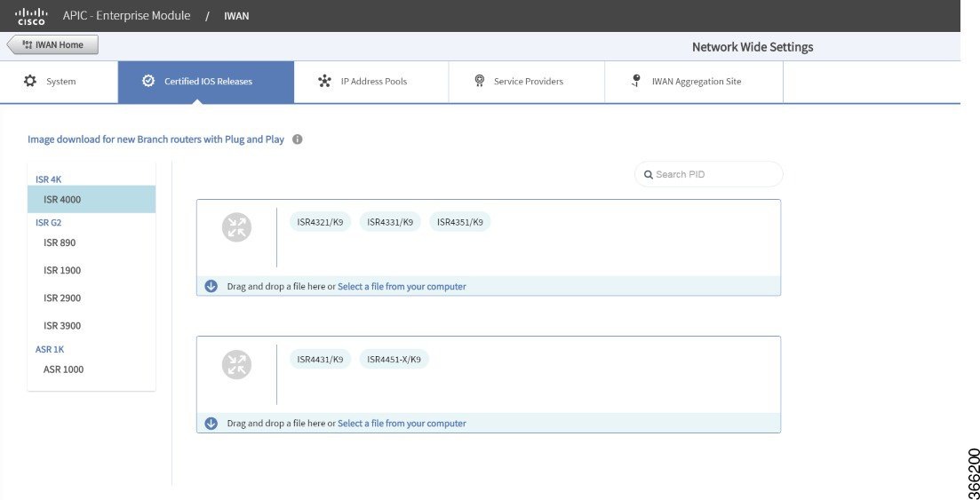Switch to IP Address Pools tab
The height and width of the screenshot is (500, 980).
coord(371,82)
